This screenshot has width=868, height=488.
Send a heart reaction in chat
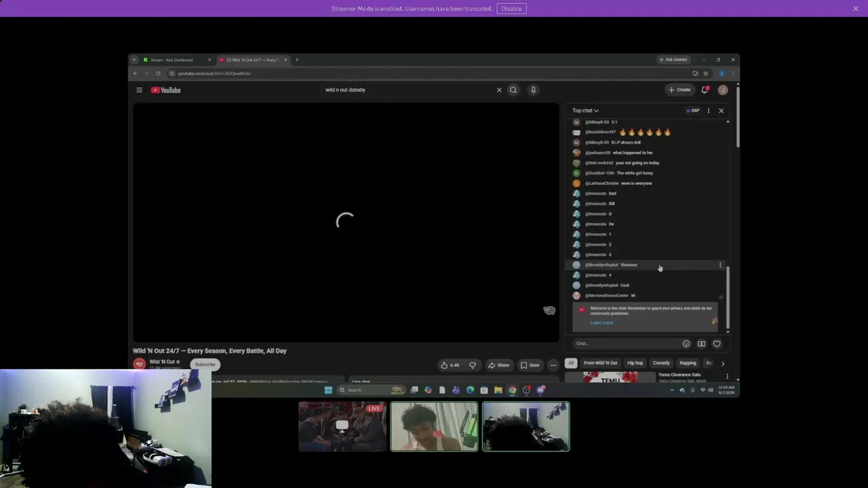pyautogui.click(x=717, y=344)
